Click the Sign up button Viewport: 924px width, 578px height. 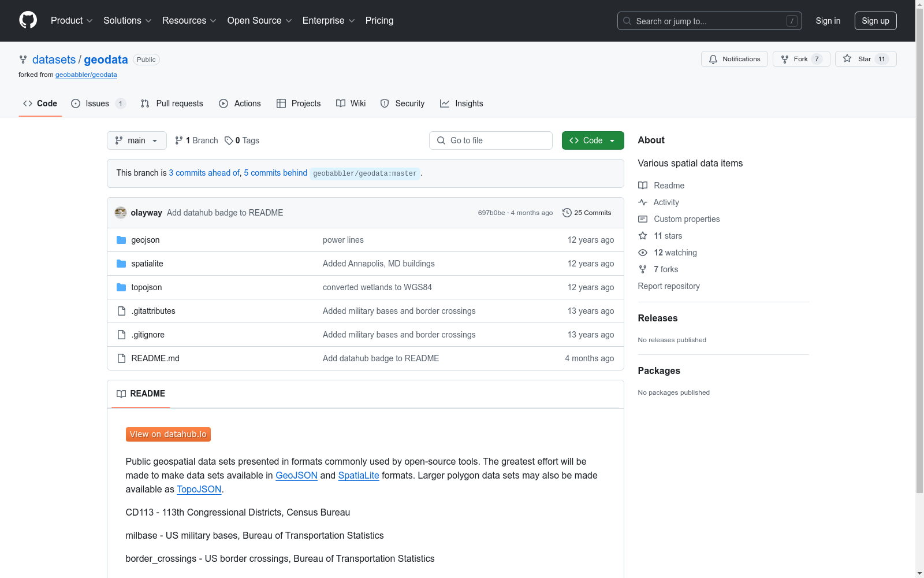pyautogui.click(x=875, y=21)
